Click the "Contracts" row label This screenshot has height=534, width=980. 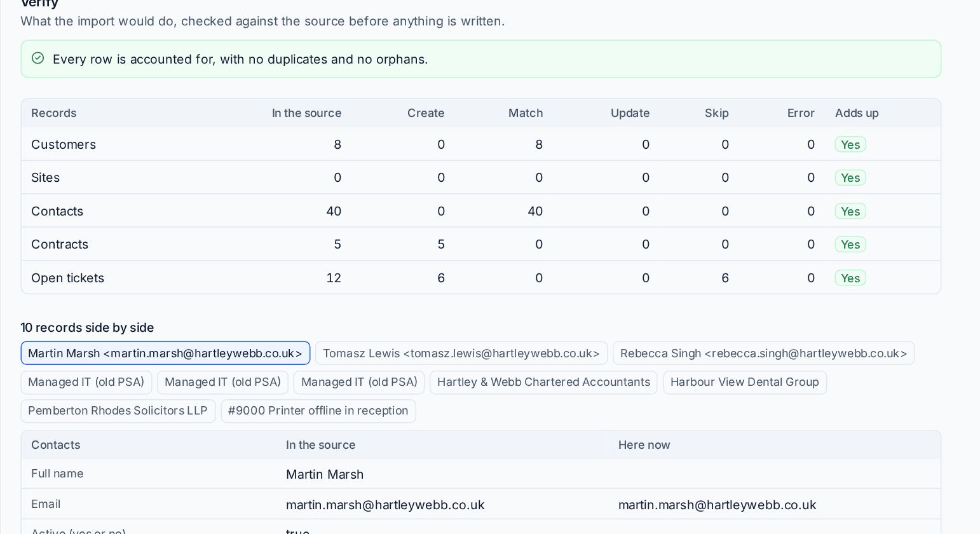(60, 244)
